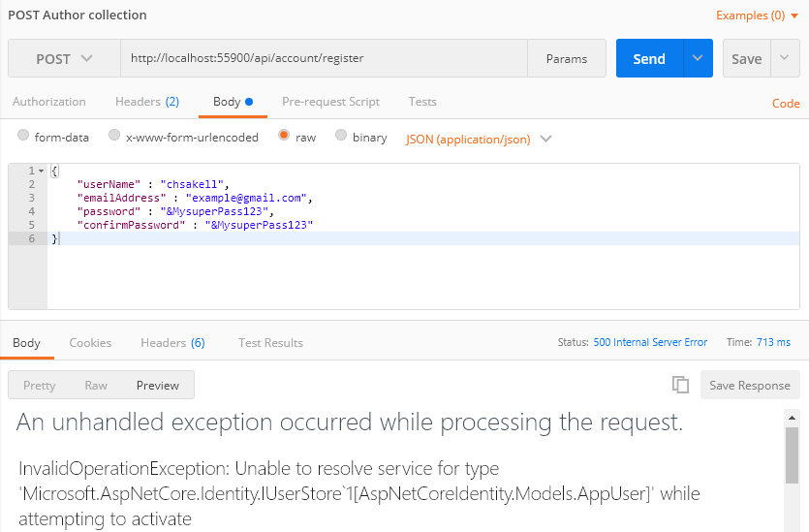
Task: Pick the binary body option
Action: [x=341, y=137]
